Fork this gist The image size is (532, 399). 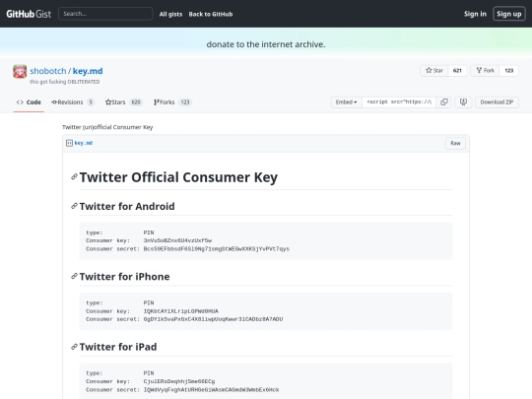(485, 70)
